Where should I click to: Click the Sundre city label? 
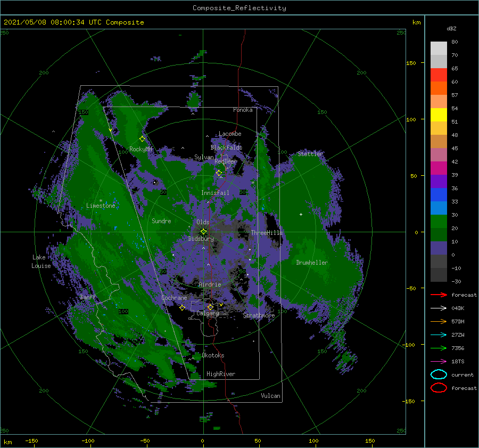point(161,221)
